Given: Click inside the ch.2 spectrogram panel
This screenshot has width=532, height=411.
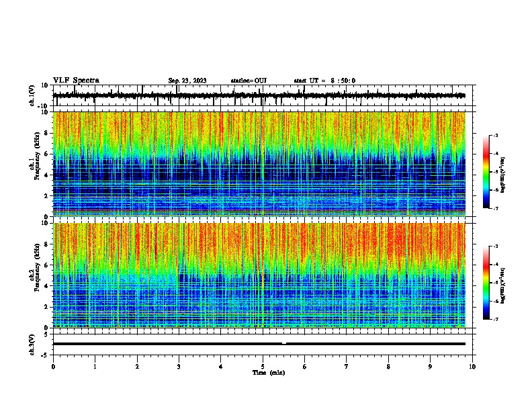Looking at the screenshot, I should 259,275.
